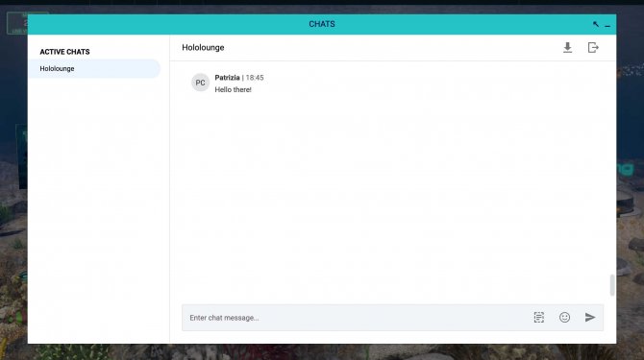
Task: Click the sender name Patrizia
Action: point(227,78)
